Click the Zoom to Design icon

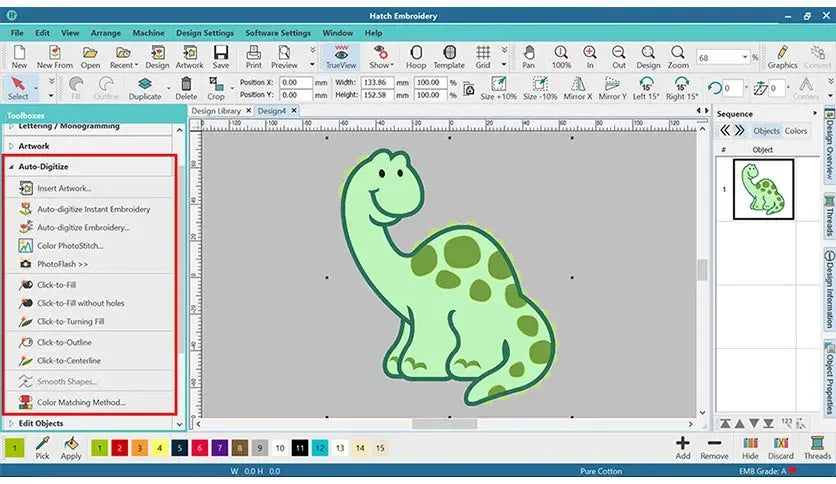point(648,52)
